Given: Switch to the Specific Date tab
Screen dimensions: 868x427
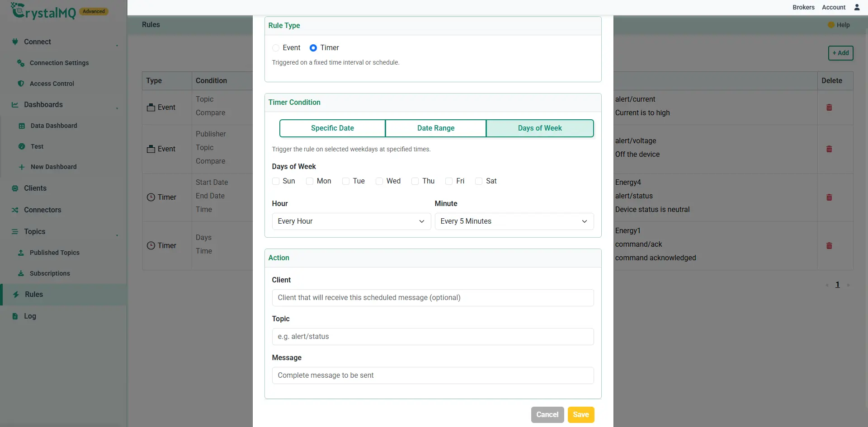Looking at the screenshot, I should click(x=332, y=128).
